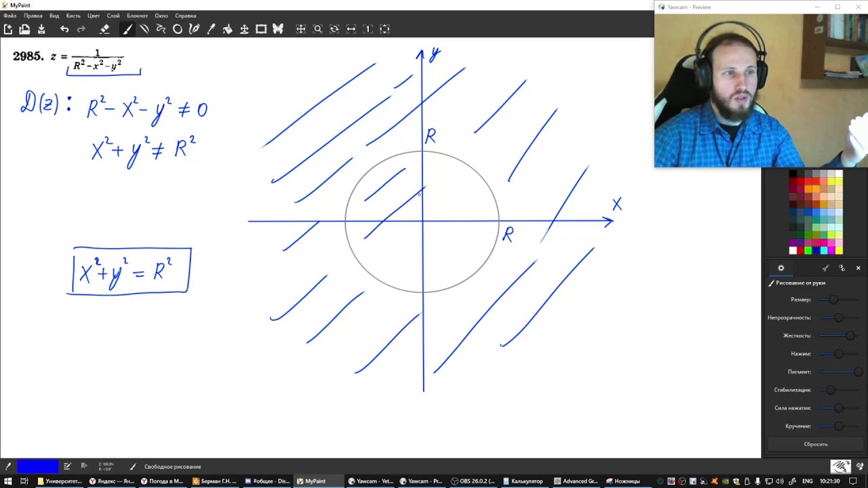868x488 pixels.
Task: Reset zoom to 1:1 icon
Action: (x=368, y=29)
